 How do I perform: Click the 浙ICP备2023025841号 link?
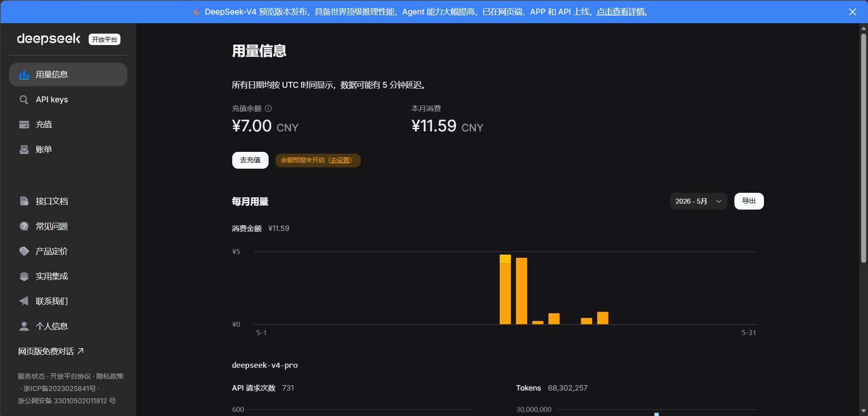(x=60, y=388)
